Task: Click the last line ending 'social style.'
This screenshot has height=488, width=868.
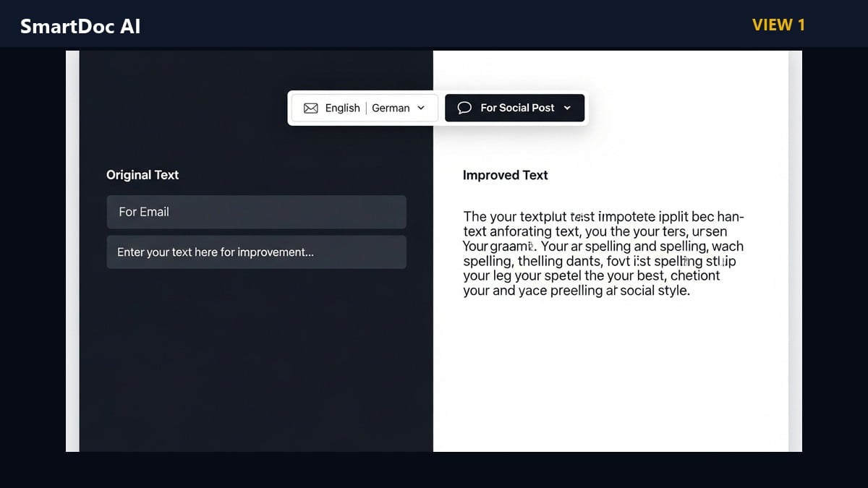Action: (x=576, y=291)
